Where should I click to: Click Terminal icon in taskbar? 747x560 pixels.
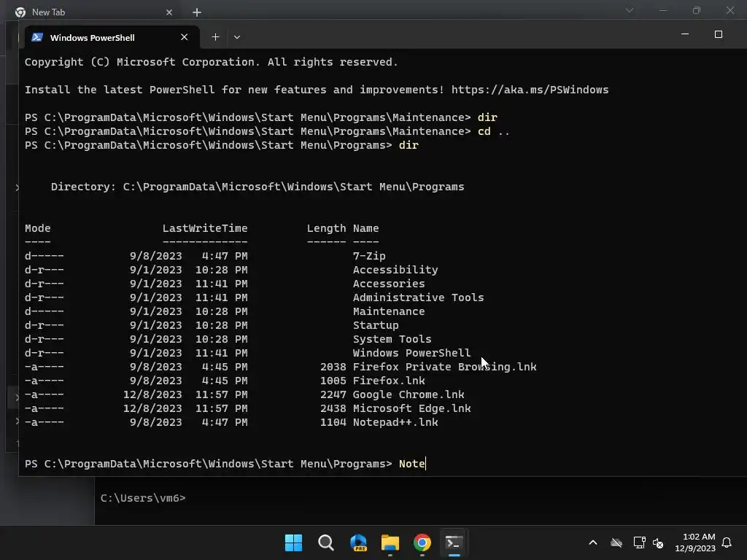(x=454, y=542)
